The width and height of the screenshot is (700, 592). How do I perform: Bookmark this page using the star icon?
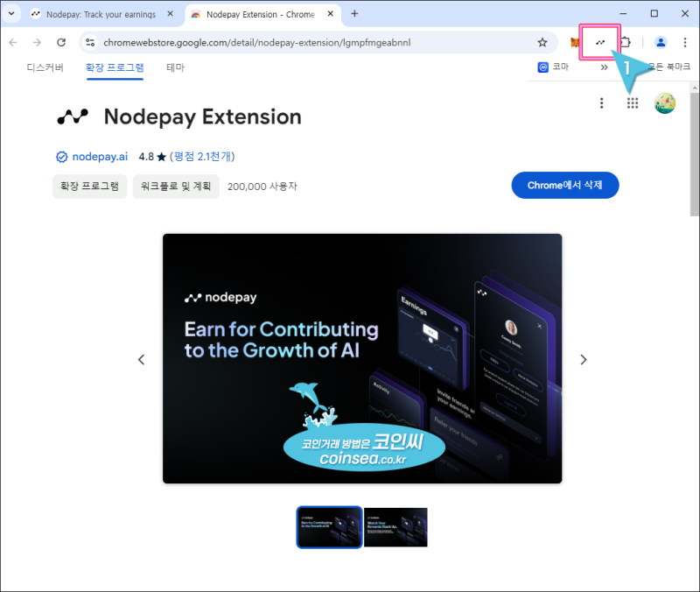coord(542,41)
